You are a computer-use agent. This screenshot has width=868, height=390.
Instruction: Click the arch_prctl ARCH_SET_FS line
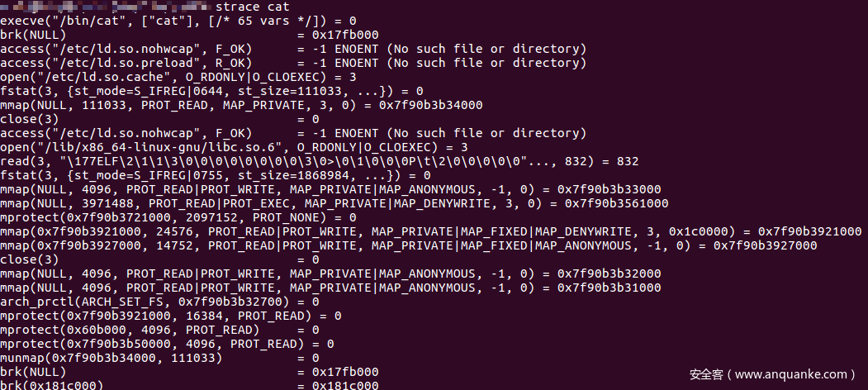pos(159,302)
